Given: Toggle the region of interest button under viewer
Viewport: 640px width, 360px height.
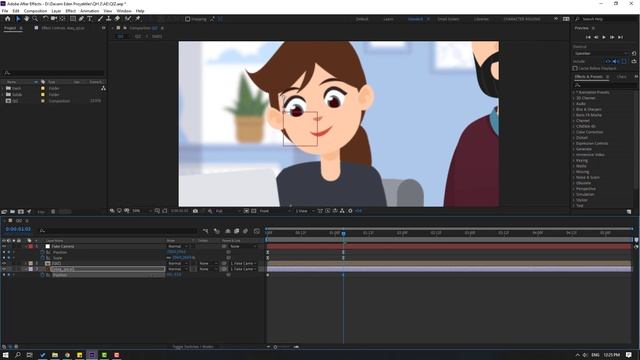Looking at the screenshot, I should point(246,211).
